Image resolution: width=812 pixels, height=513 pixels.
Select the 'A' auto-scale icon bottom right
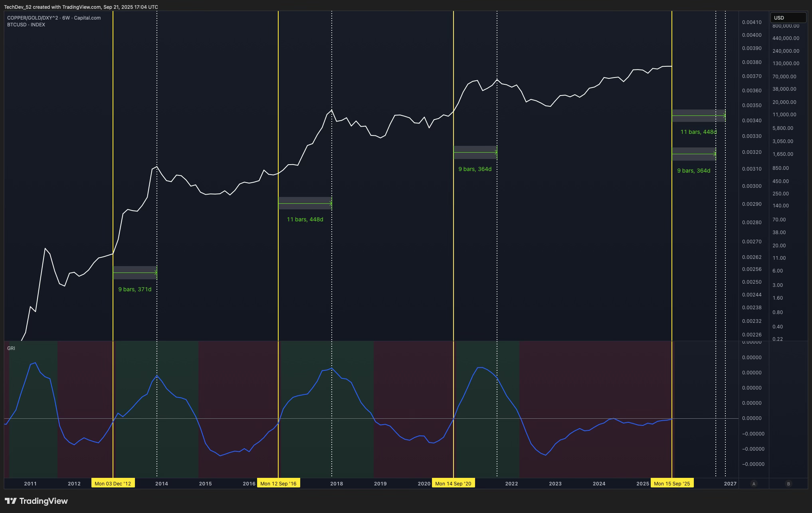754,483
